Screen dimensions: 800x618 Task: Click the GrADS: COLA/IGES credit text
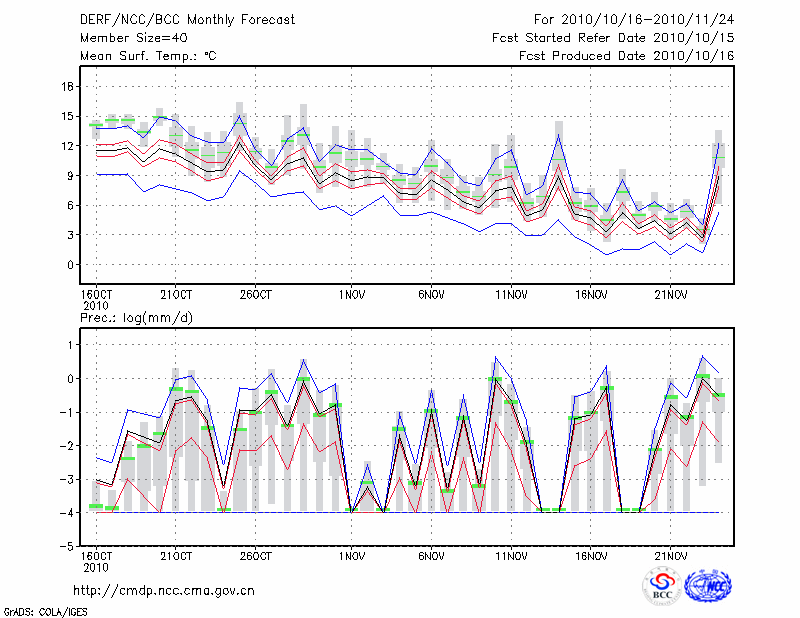click(44, 610)
